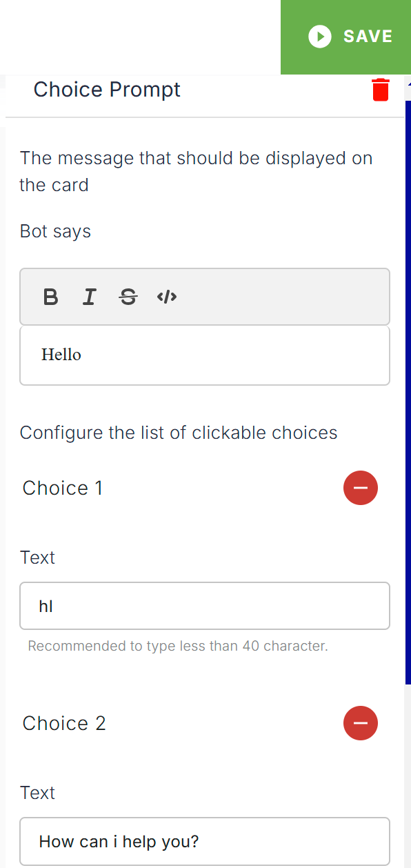Remove Choice 1 with red minus icon
The height and width of the screenshot is (868, 411).
tap(361, 488)
